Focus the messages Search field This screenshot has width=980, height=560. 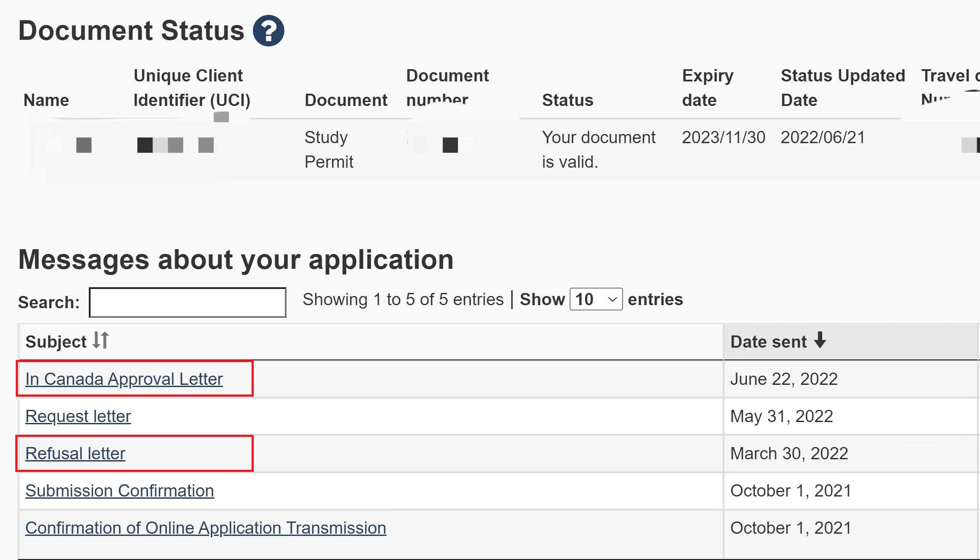tap(187, 302)
